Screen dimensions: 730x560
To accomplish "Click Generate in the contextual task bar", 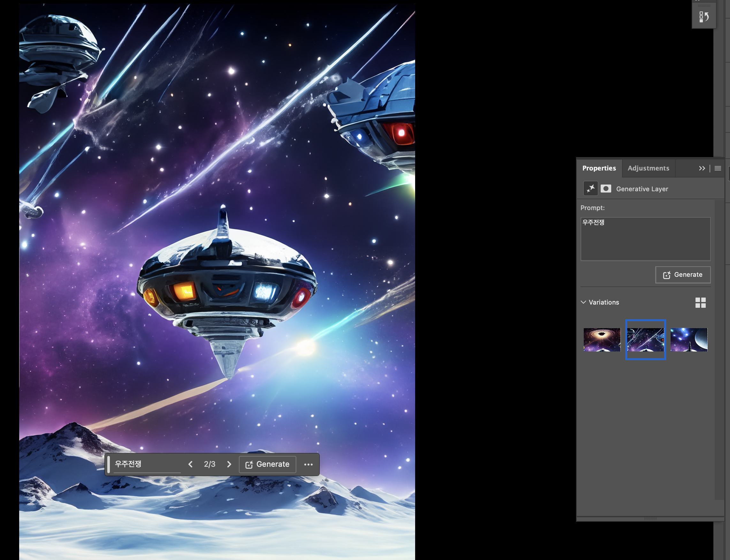I will pyautogui.click(x=267, y=464).
